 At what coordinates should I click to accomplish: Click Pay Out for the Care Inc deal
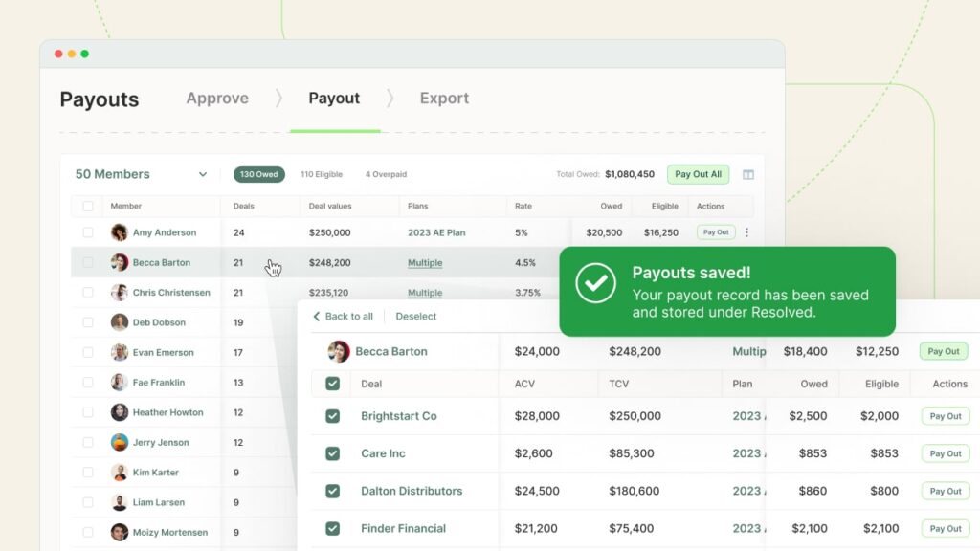[946, 453]
